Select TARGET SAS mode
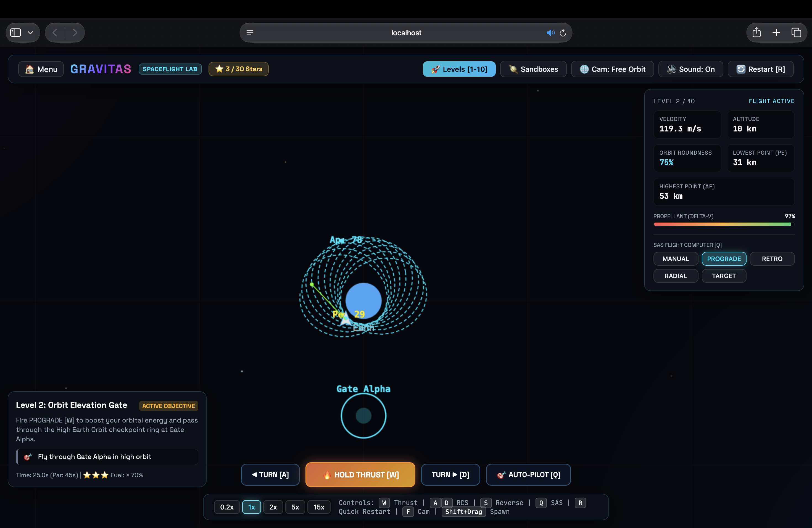Screen dimensions: 812x528 [x=724, y=276]
